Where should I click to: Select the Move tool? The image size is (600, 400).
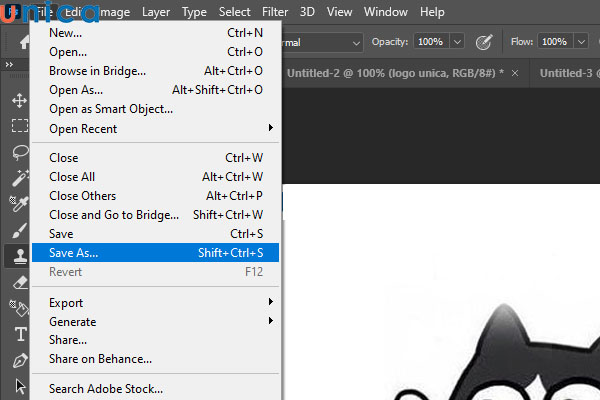19,101
